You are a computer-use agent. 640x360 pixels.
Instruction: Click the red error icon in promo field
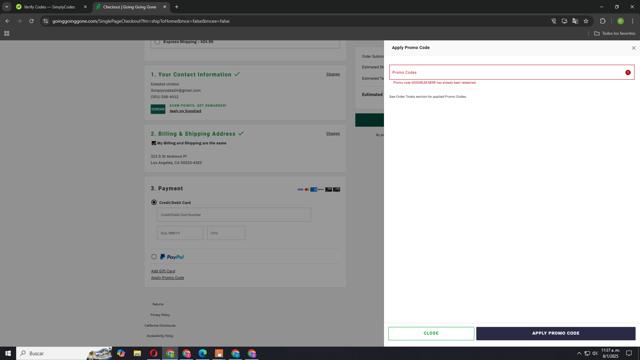[628, 72]
